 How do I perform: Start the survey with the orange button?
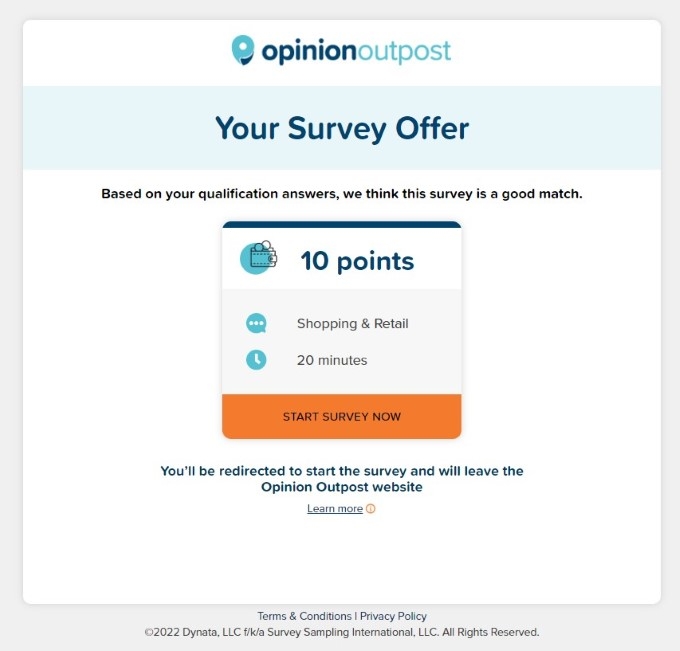click(342, 416)
